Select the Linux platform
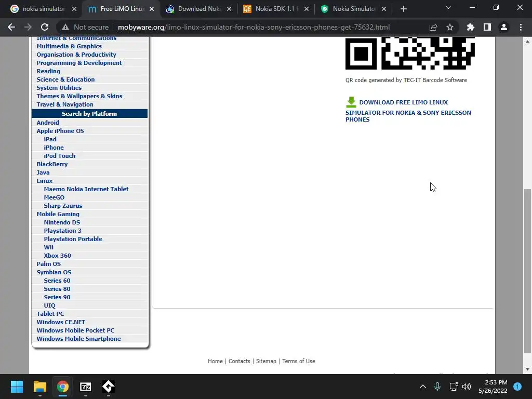 45,181
